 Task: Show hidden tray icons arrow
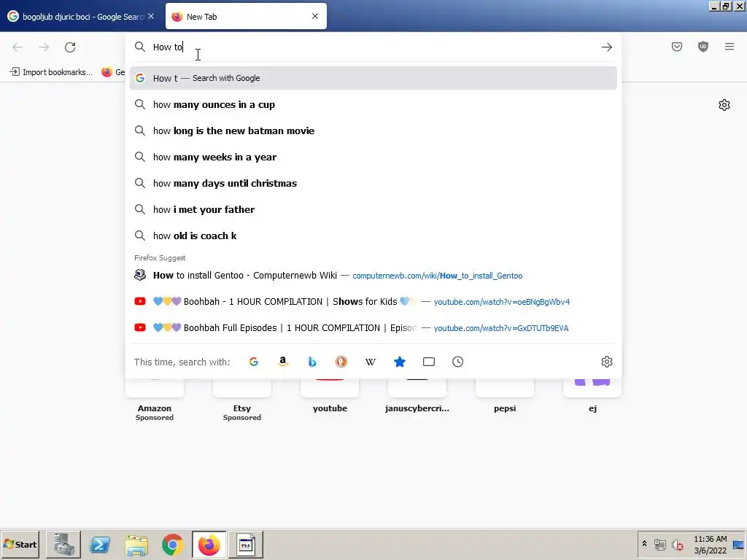point(644,544)
